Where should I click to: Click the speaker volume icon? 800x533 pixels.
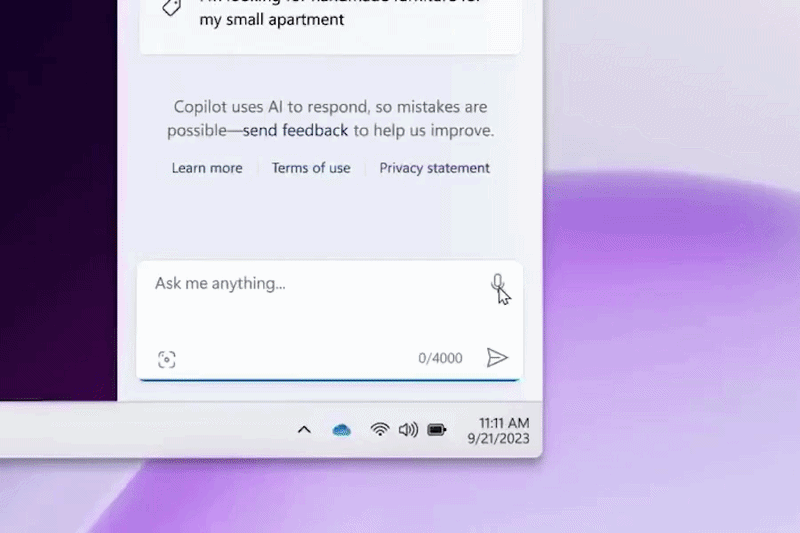[x=408, y=430]
